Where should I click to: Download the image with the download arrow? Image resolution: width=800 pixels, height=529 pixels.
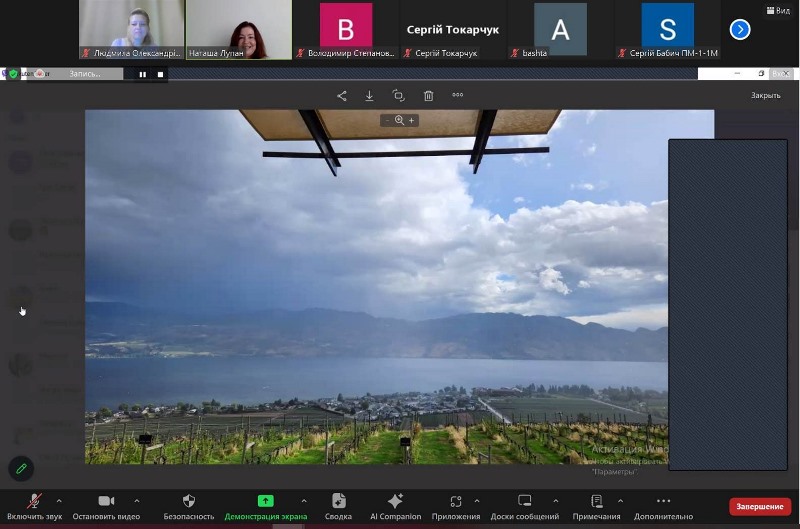(369, 95)
